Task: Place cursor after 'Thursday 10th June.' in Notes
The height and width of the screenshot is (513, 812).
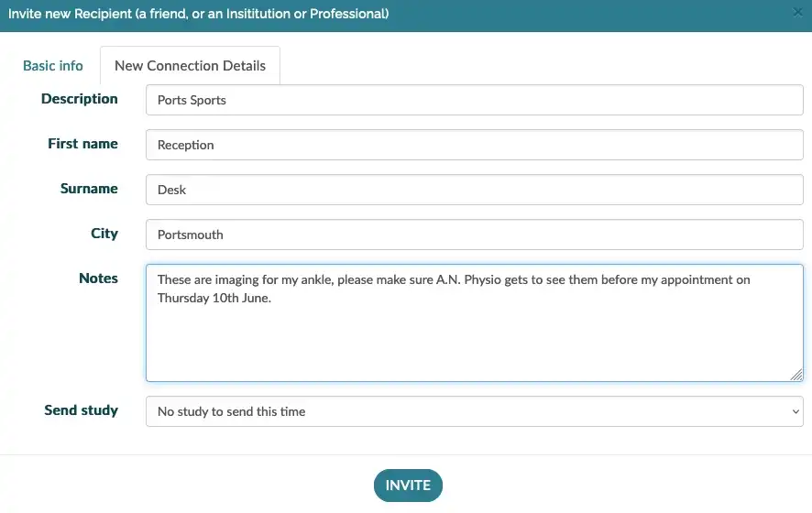Action: [273, 299]
